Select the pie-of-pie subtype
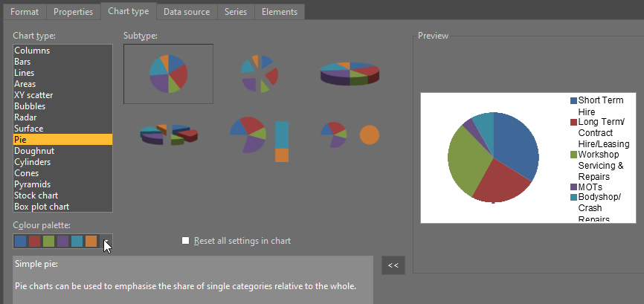The width and height of the screenshot is (644, 304). point(350,135)
